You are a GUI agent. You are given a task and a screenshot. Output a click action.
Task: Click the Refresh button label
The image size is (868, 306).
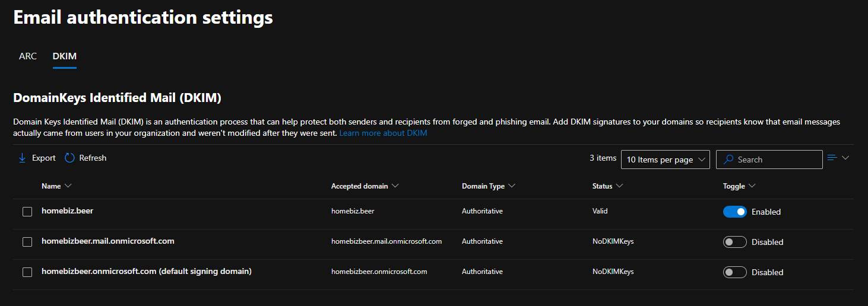click(x=93, y=158)
